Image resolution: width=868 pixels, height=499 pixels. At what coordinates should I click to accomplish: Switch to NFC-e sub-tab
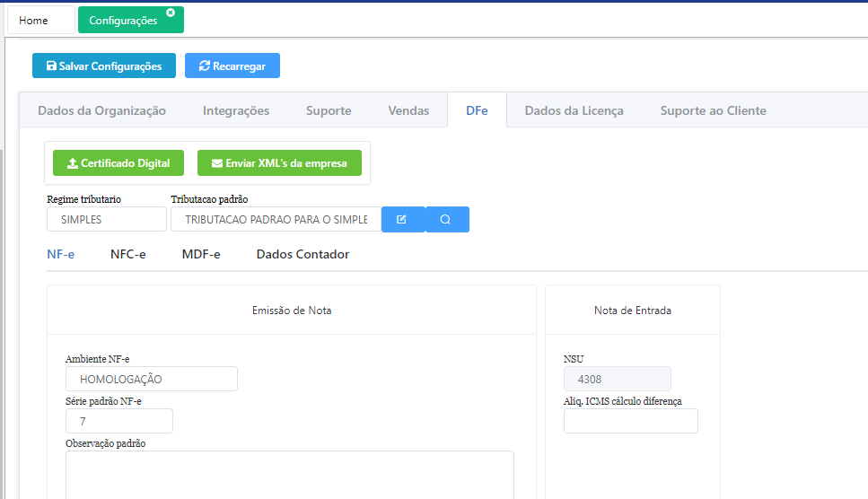click(127, 254)
